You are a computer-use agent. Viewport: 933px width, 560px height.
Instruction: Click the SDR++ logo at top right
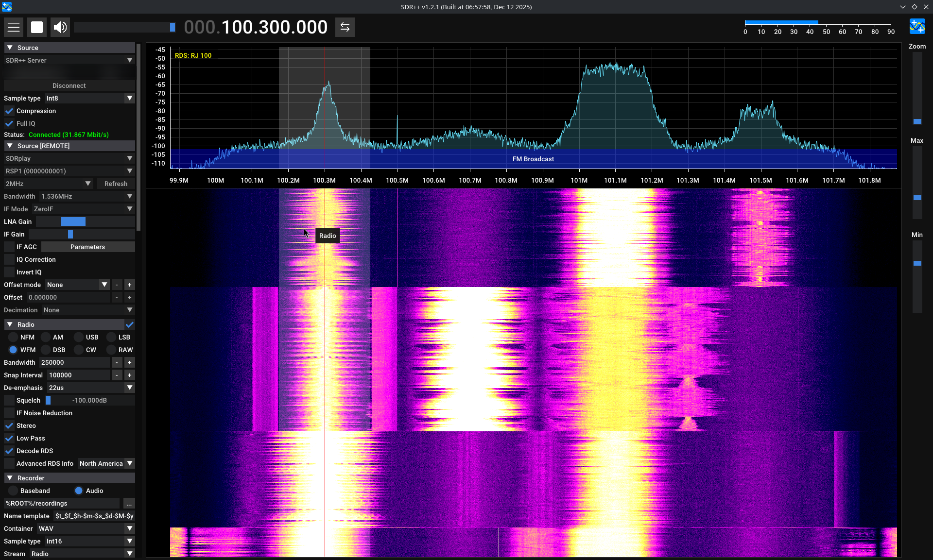917,26
